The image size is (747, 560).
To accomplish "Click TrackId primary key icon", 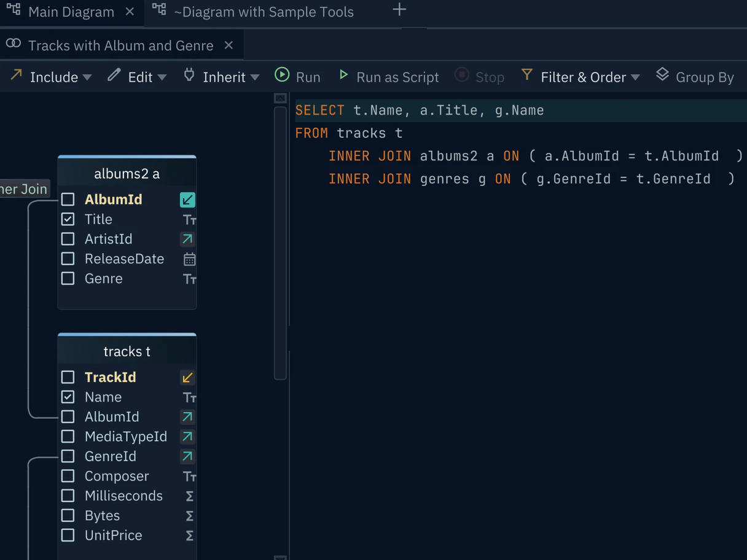I will [187, 377].
